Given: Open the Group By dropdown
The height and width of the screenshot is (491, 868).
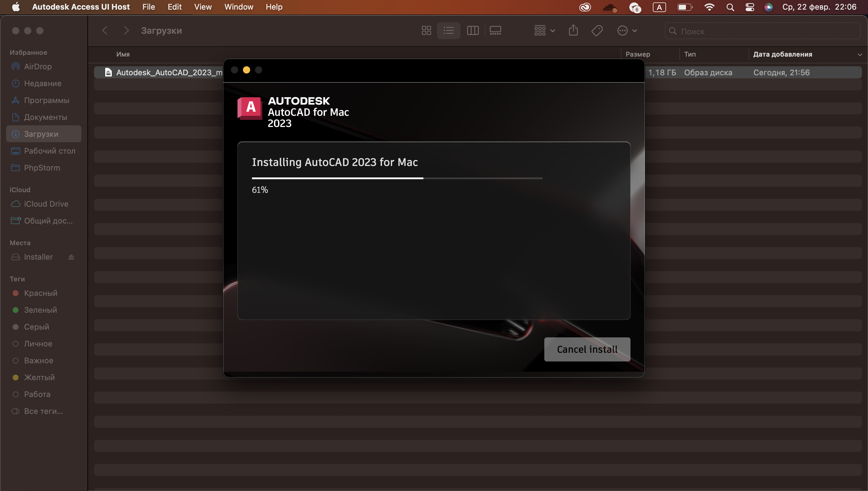Looking at the screenshot, I should (544, 31).
